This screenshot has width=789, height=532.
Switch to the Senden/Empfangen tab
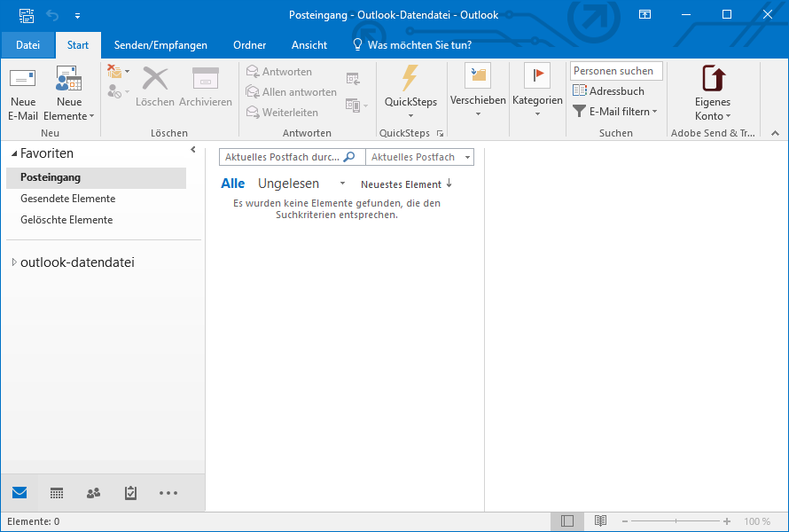click(x=160, y=45)
